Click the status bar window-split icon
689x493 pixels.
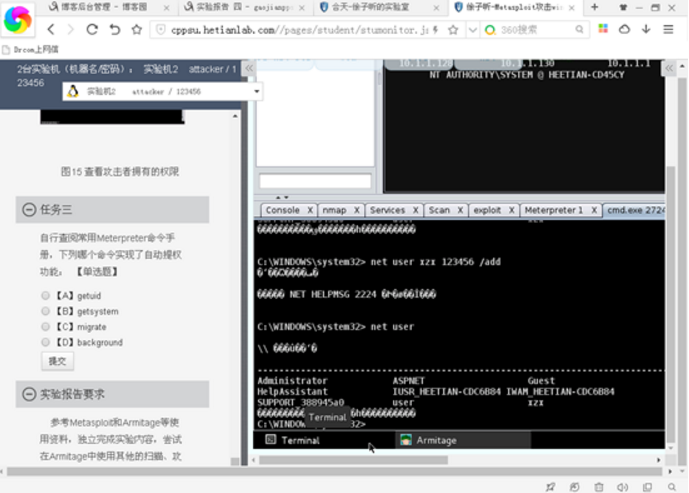[x=647, y=487]
